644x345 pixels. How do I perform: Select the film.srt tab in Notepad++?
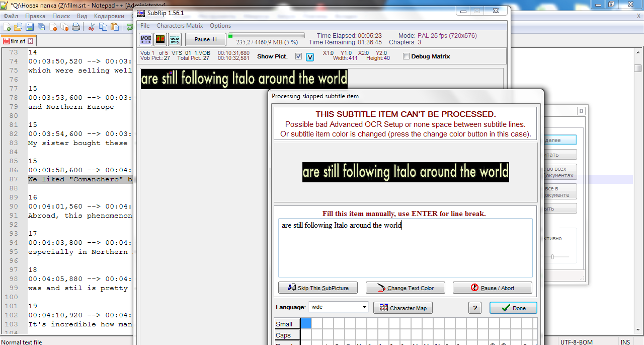pyautogui.click(x=18, y=41)
